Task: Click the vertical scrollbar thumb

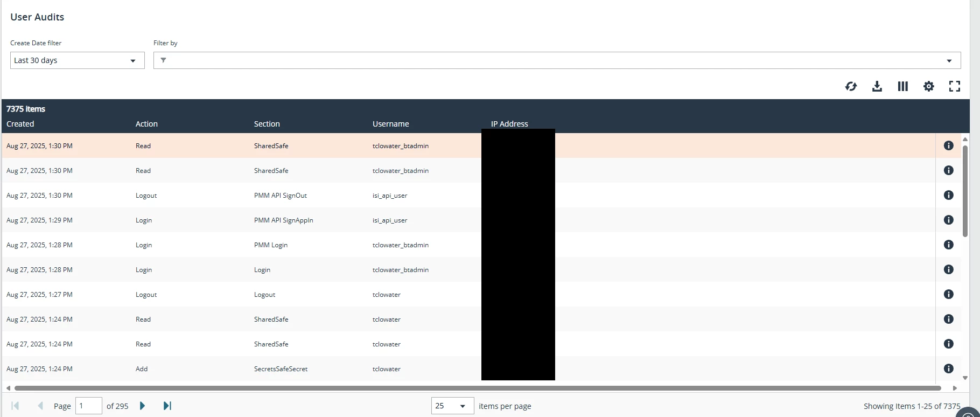Action: coord(965,191)
